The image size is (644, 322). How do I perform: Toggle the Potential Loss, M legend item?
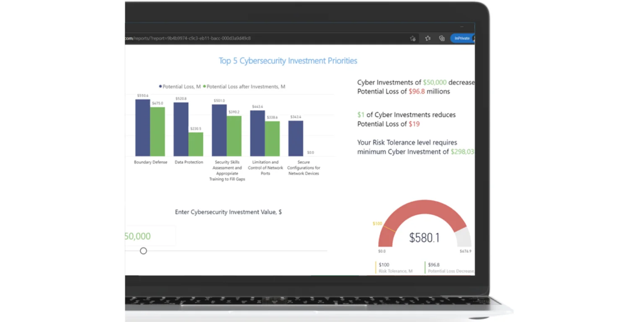pos(180,86)
